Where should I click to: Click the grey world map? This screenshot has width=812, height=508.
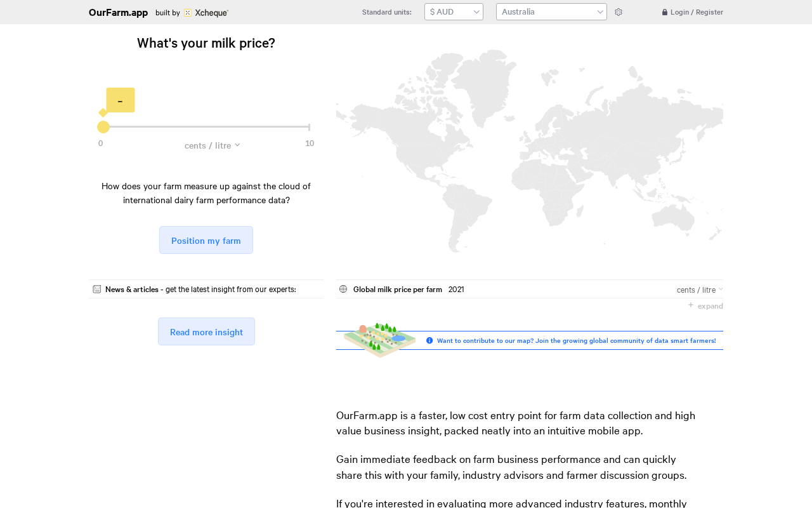(530, 151)
